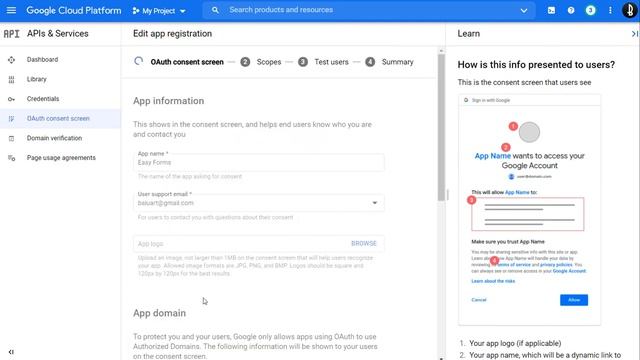Click the App information heading
The width and height of the screenshot is (640, 360).
(x=169, y=101)
